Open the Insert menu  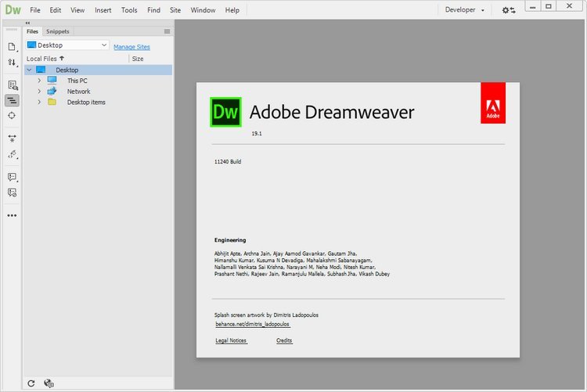[103, 10]
